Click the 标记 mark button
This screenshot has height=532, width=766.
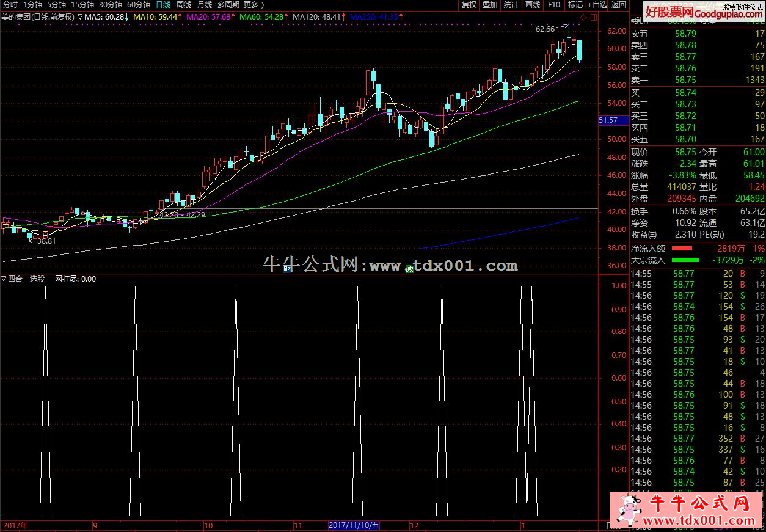click(x=575, y=5)
